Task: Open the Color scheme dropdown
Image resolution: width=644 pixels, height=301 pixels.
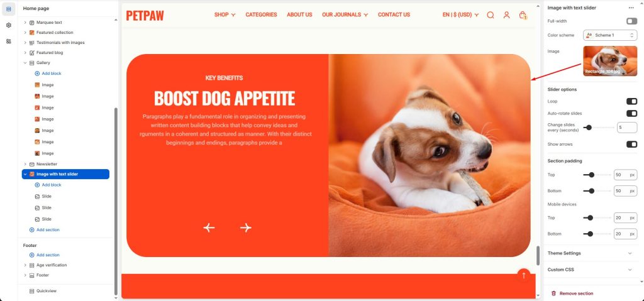Action: pos(610,35)
